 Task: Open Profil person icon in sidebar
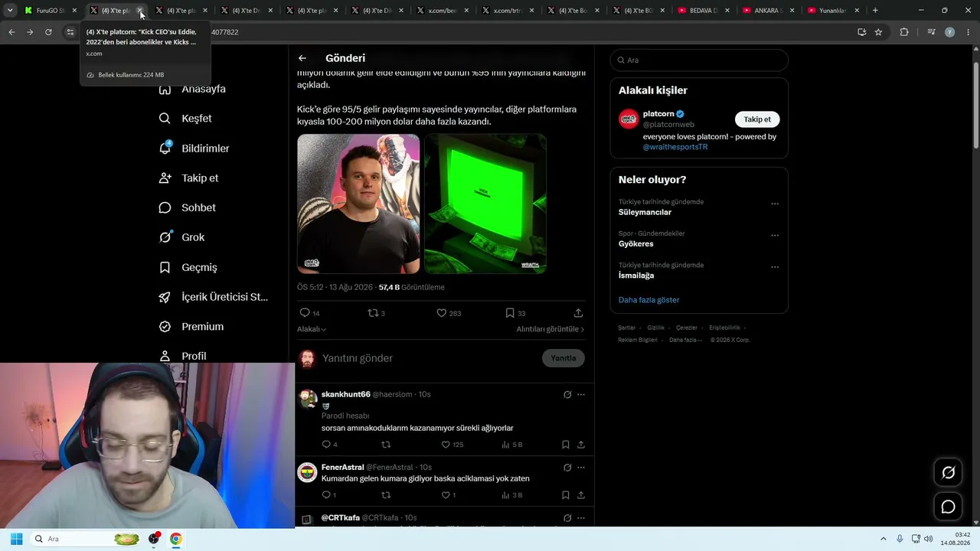click(165, 356)
